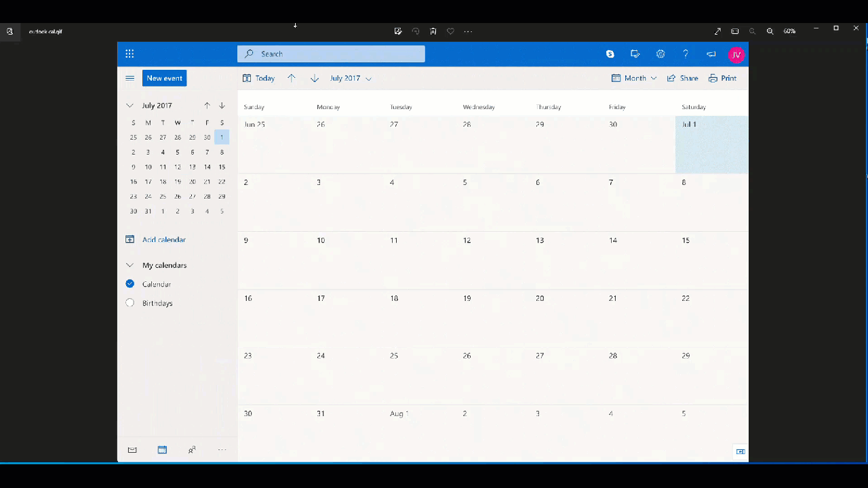Open Skype from the header

pos(610,54)
